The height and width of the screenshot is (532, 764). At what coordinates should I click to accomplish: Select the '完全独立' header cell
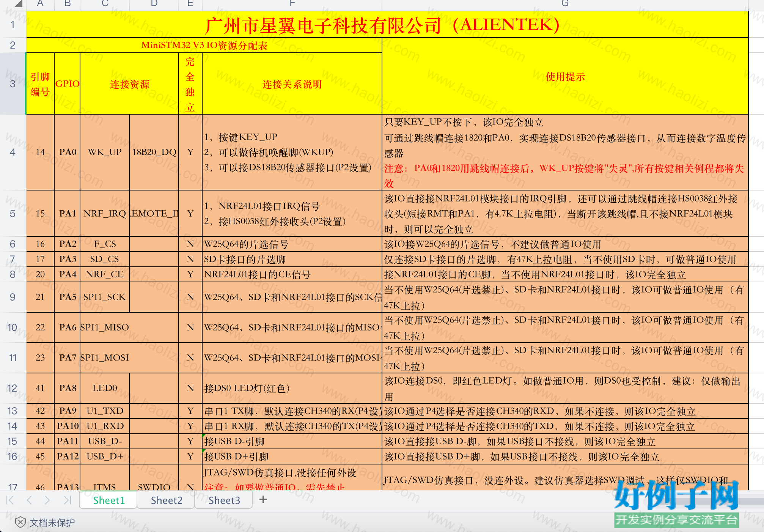(190, 84)
